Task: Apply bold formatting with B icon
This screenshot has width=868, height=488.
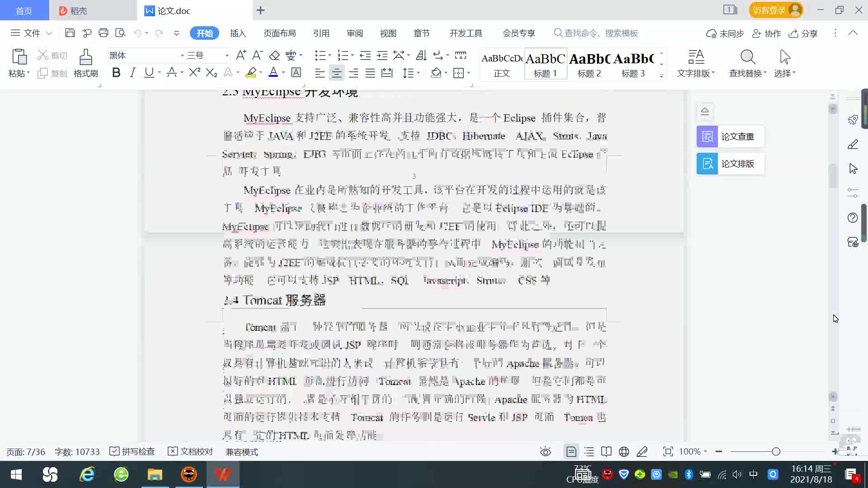Action: click(116, 73)
